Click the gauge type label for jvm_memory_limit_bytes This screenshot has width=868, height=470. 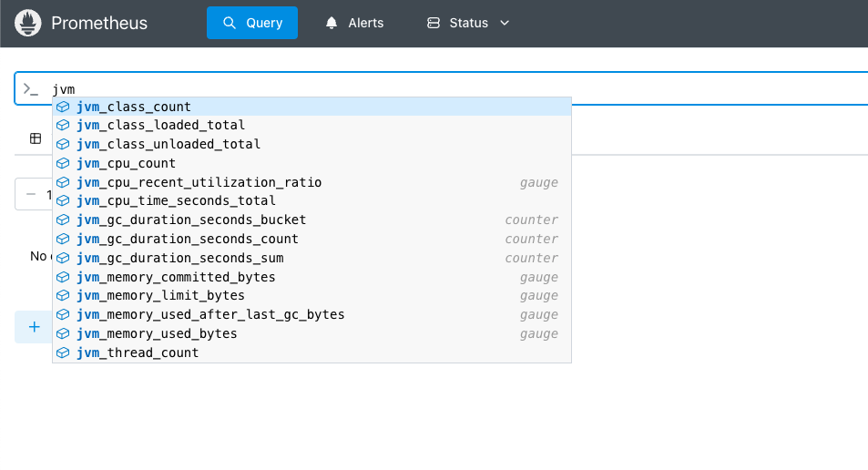(538, 296)
